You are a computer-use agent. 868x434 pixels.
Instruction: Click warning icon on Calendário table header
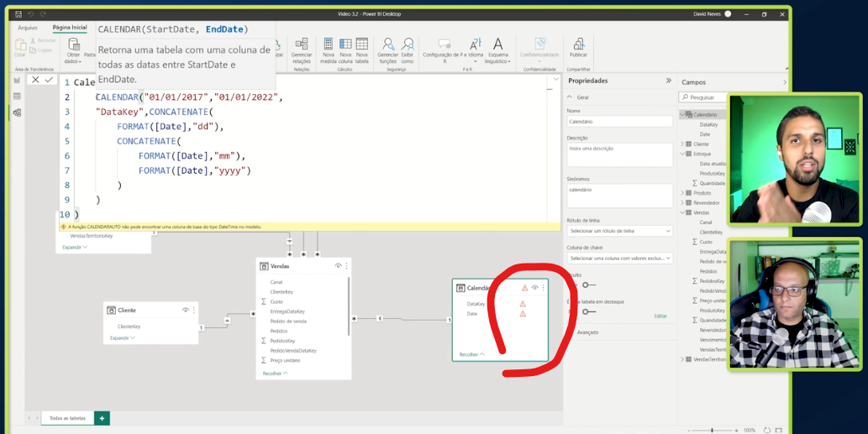(x=525, y=288)
